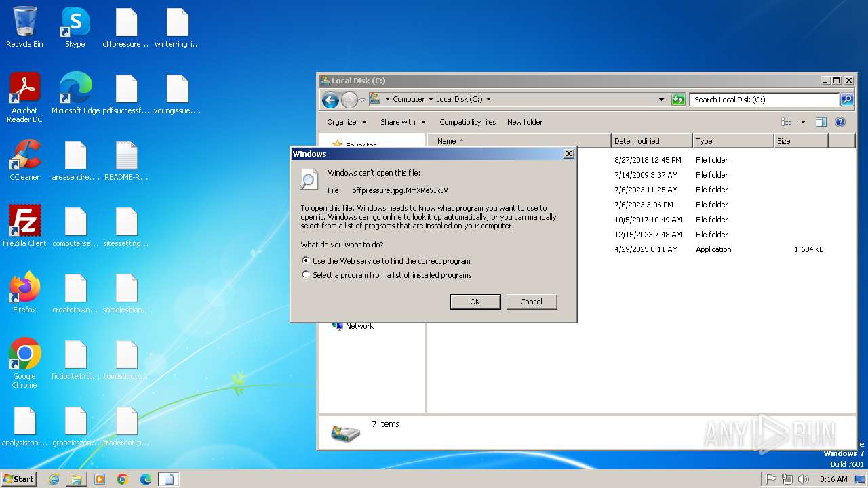Select the sitessetting desktop file
Viewport: 868px width, 488px height.
tap(126, 226)
